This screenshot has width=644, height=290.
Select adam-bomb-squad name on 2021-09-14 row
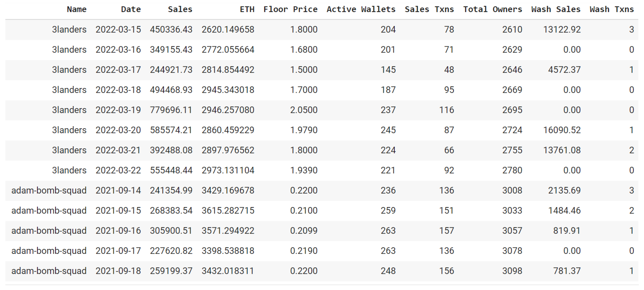tap(49, 191)
